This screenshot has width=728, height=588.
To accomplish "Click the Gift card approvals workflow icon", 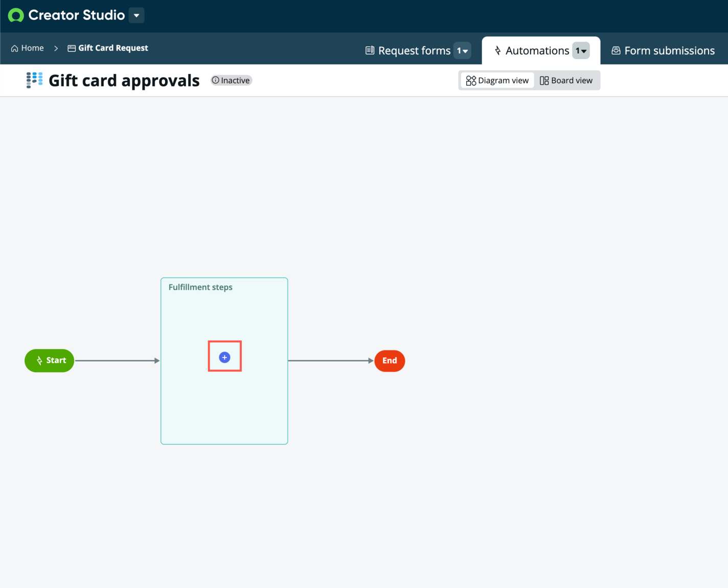I will coord(34,80).
